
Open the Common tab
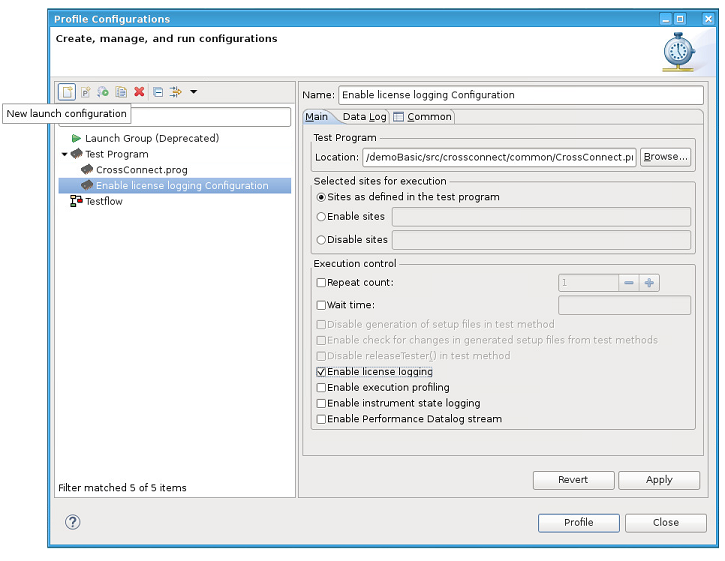[x=423, y=117]
